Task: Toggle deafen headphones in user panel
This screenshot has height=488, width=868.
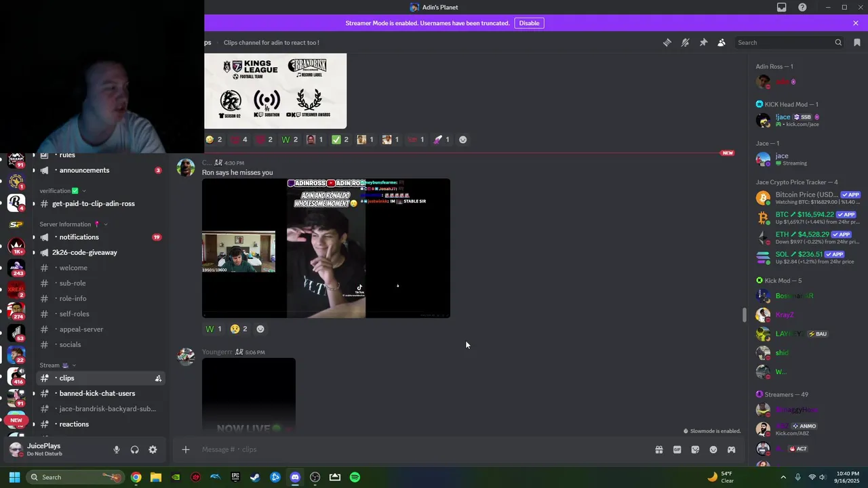Action: [x=134, y=449]
